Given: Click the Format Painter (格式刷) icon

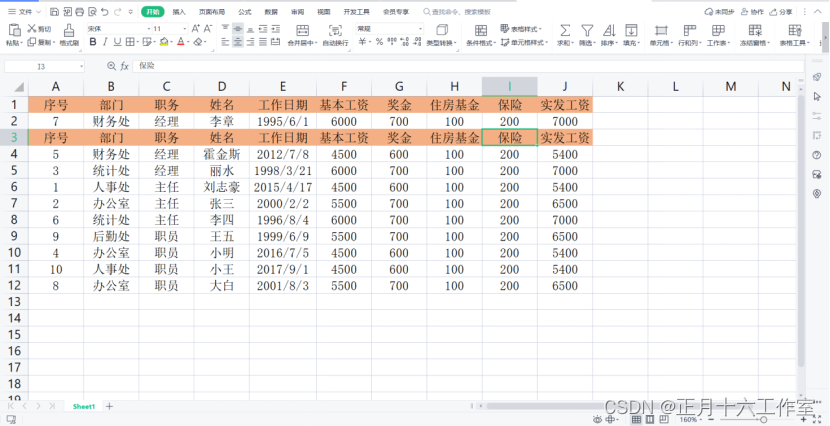Looking at the screenshot, I should point(69,36).
